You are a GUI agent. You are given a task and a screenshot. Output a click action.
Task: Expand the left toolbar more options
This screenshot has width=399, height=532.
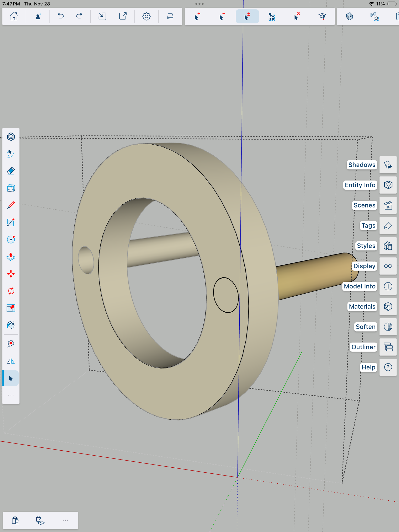click(x=11, y=395)
